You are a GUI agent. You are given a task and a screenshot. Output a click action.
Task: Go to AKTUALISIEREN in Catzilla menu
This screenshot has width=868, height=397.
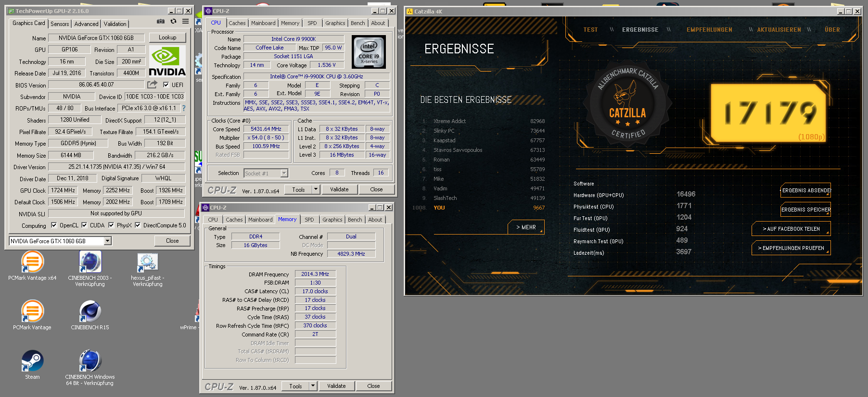click(779, 30)
